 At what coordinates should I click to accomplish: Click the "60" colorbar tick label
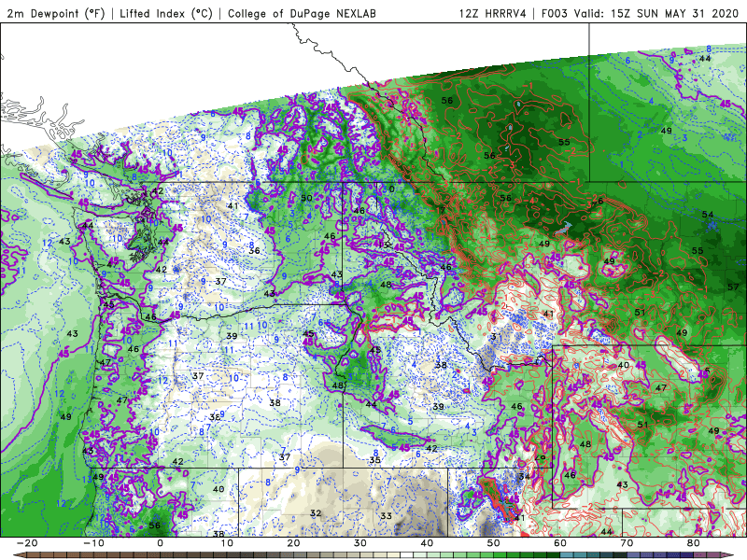coord(560,543)
